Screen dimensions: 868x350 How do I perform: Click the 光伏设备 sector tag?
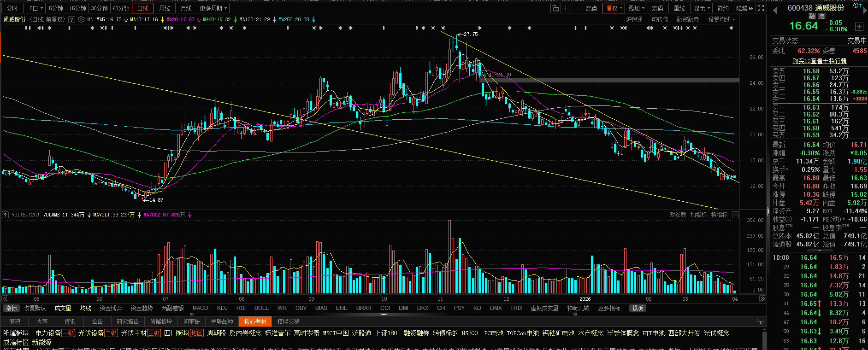click(x=91, y=333)
